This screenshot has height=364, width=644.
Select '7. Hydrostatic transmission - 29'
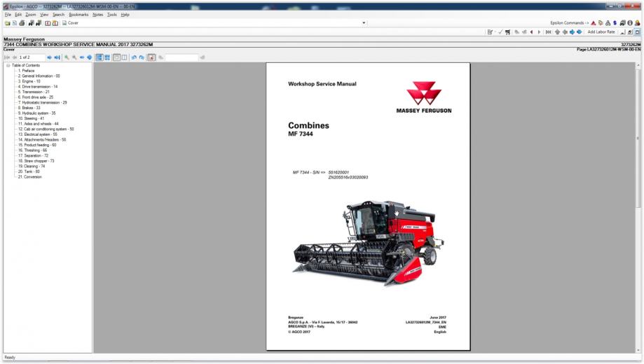pos(42,103)
